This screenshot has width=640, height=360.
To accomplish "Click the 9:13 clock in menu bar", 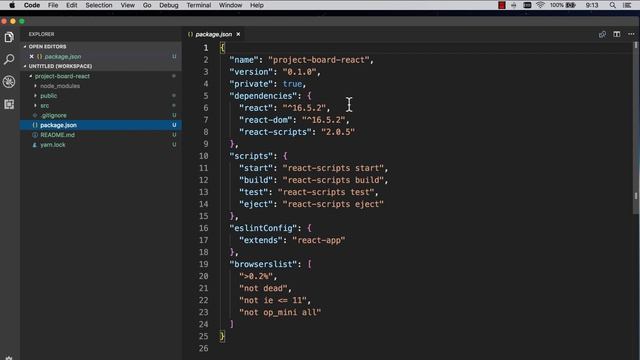I will [592, 5].
